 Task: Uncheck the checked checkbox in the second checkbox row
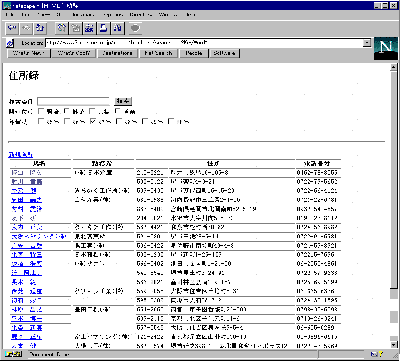coord(93,121)
